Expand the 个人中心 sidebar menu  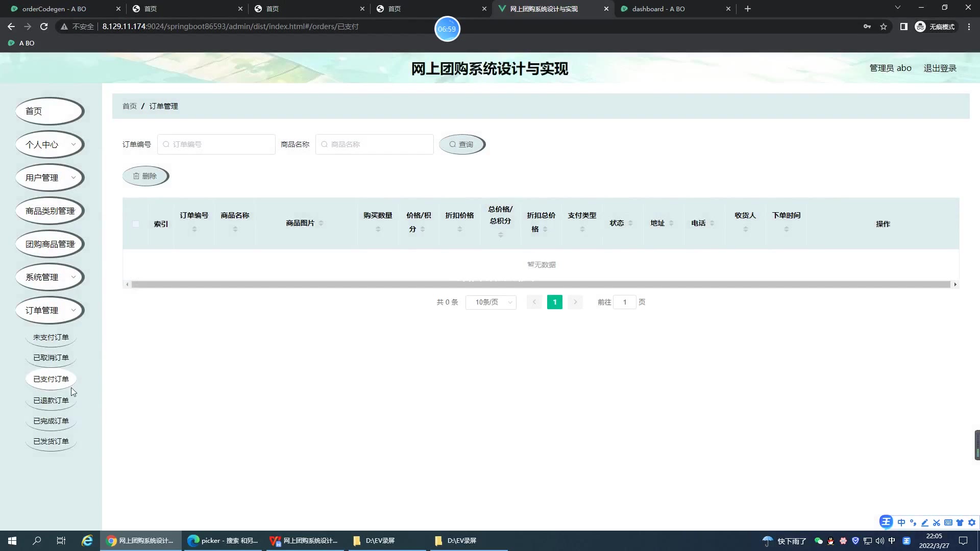(x=50, y=144)
